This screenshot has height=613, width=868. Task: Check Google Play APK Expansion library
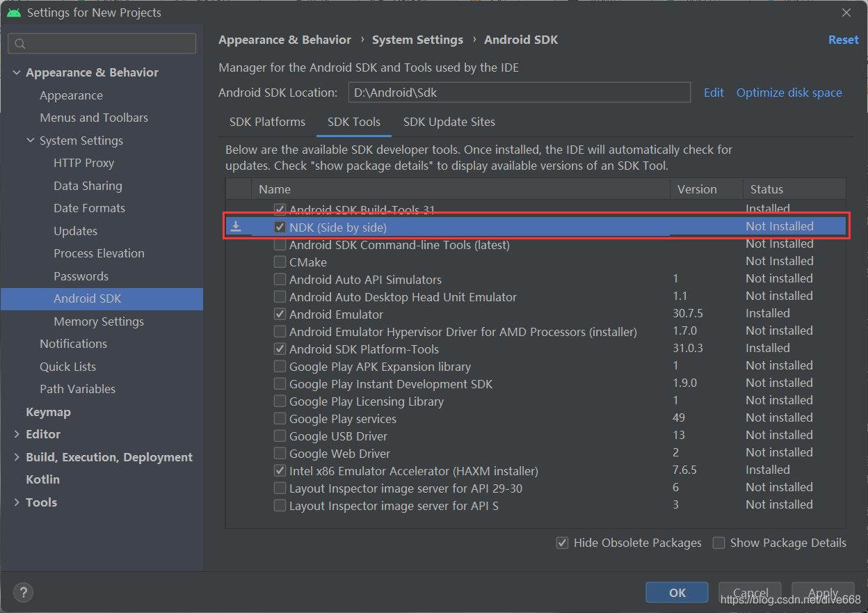tap(280, 367)
